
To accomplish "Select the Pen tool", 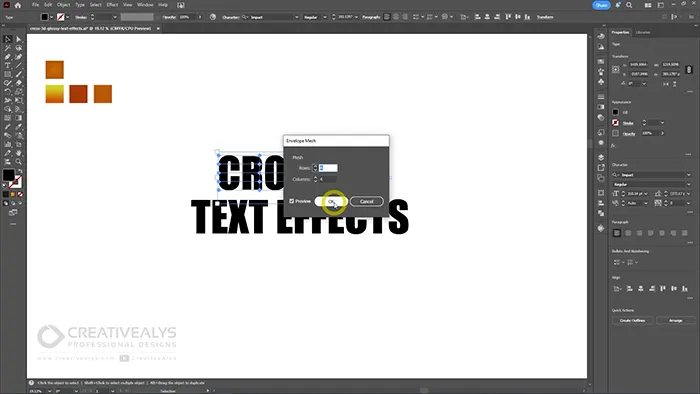I will tap(8, 57).
